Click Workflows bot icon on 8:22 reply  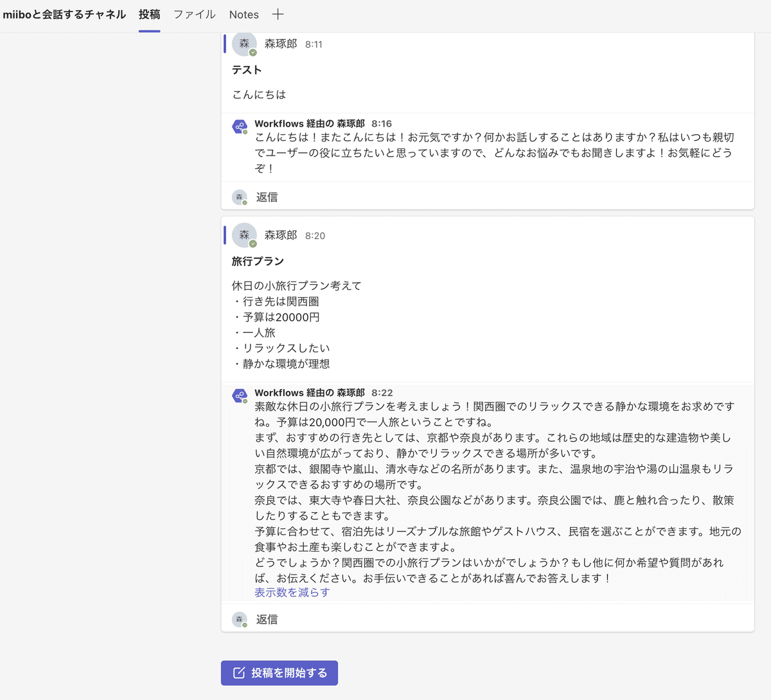pyautogui.click(x=240, y=396)
